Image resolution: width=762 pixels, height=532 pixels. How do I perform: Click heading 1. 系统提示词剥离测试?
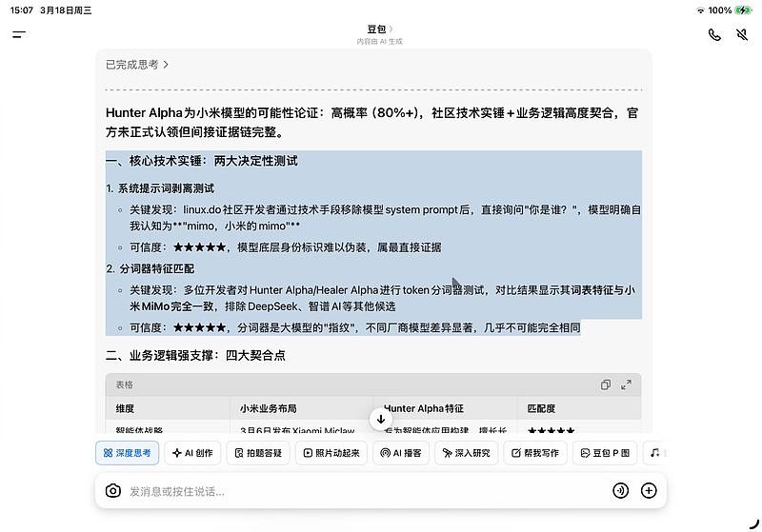click(160, 188)
